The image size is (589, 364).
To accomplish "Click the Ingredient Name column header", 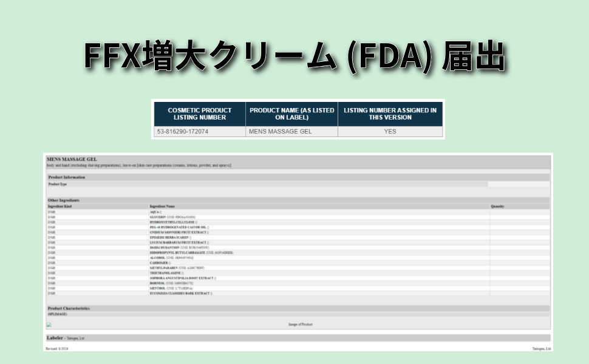I will (162, 206).
